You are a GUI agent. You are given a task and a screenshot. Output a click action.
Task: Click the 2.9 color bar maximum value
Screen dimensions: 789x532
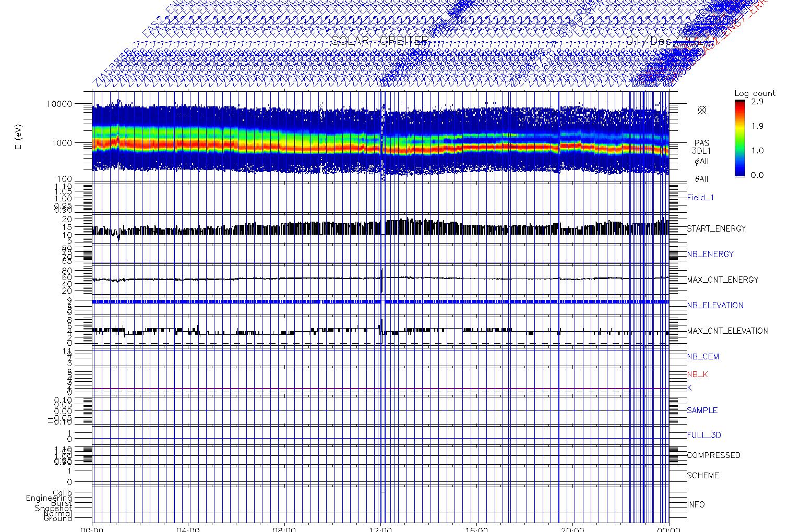[x=757, y=102]
